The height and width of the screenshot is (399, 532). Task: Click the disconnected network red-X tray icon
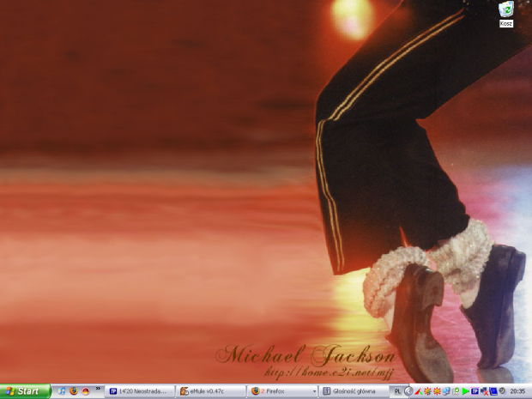tap(484, 391)
